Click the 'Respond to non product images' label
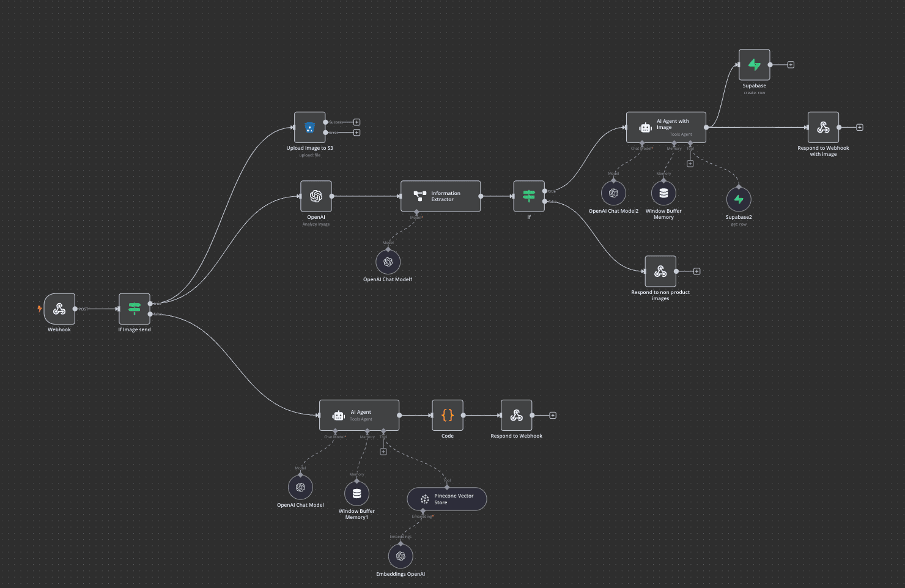 pyautogui.click(x=660, y=295)
